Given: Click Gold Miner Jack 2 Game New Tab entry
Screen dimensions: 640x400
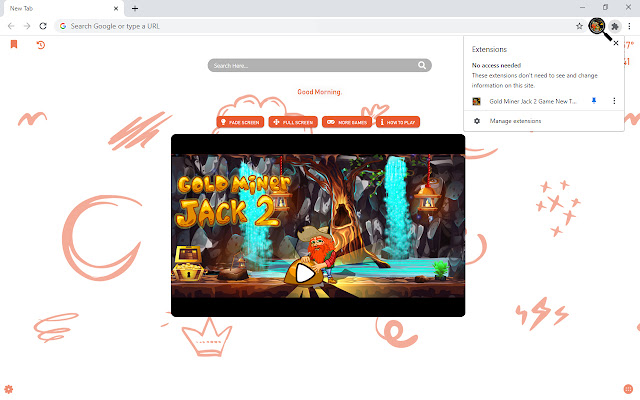Looking at the screenshot, I should (x=533, y=101).
